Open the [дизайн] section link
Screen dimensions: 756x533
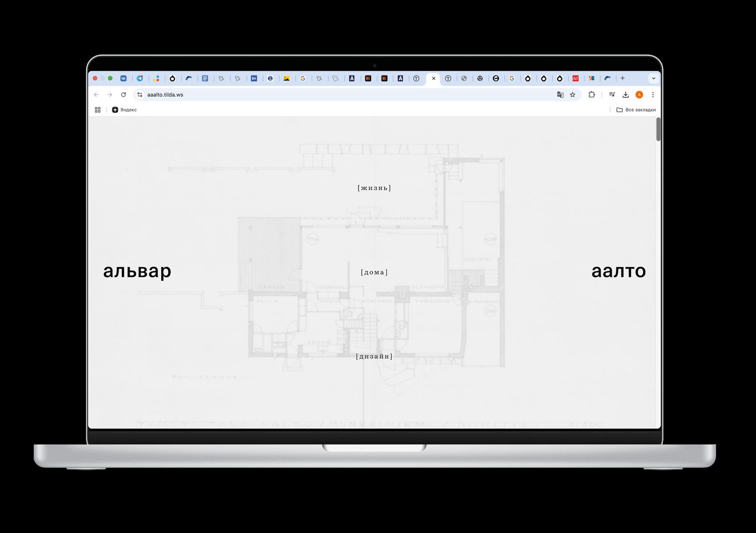(374, 356)
